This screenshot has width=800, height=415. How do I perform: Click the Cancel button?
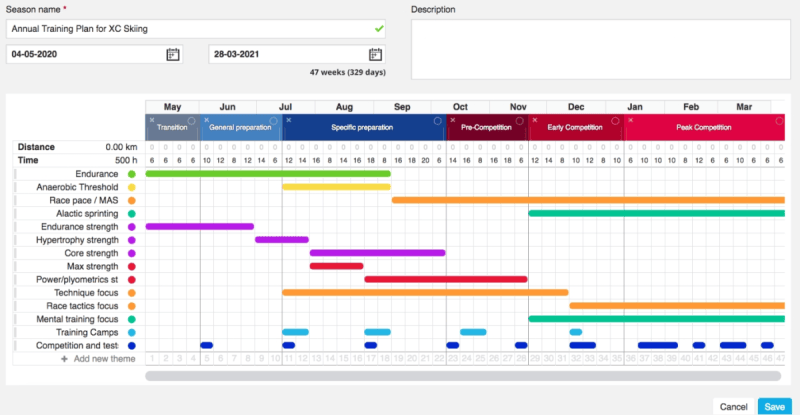[x=733, y=407]
